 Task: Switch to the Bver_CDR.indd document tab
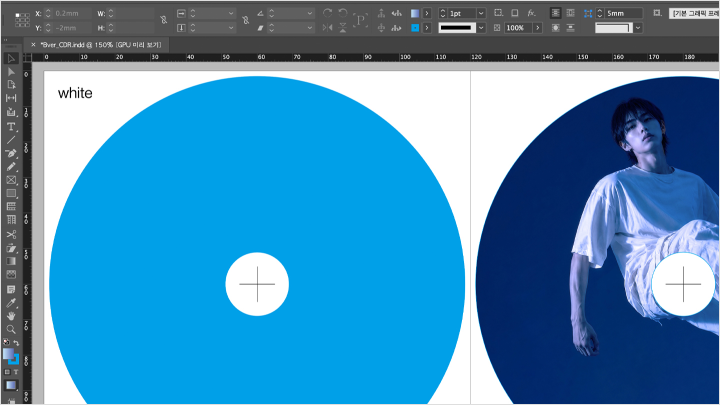pos(101,45)
